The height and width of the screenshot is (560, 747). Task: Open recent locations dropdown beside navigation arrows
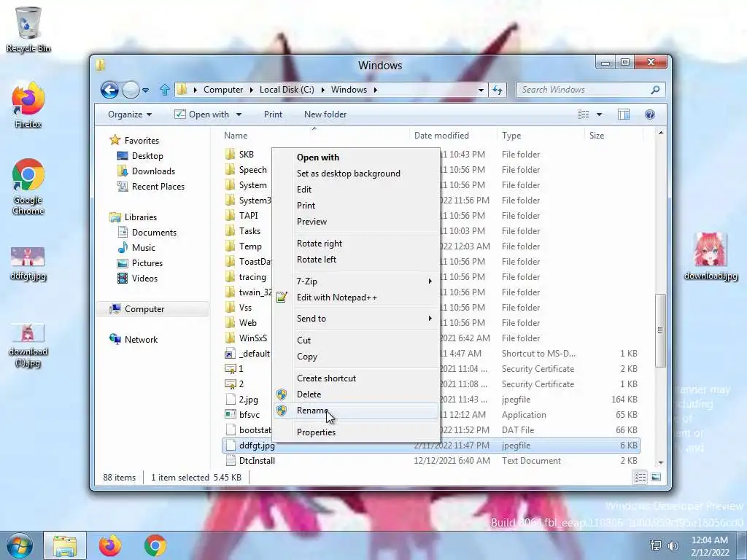[x=146, y=90]
